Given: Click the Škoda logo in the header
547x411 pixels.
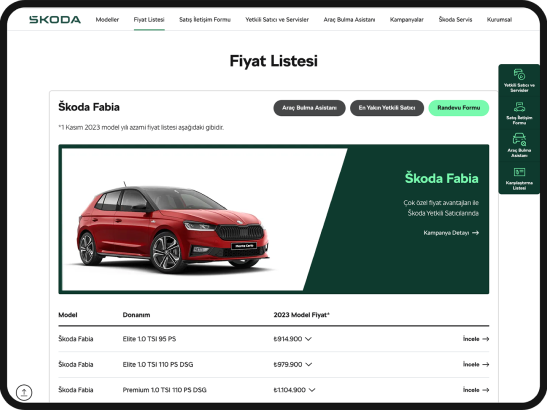Looking at the screenshot, I should coord(55,20).
